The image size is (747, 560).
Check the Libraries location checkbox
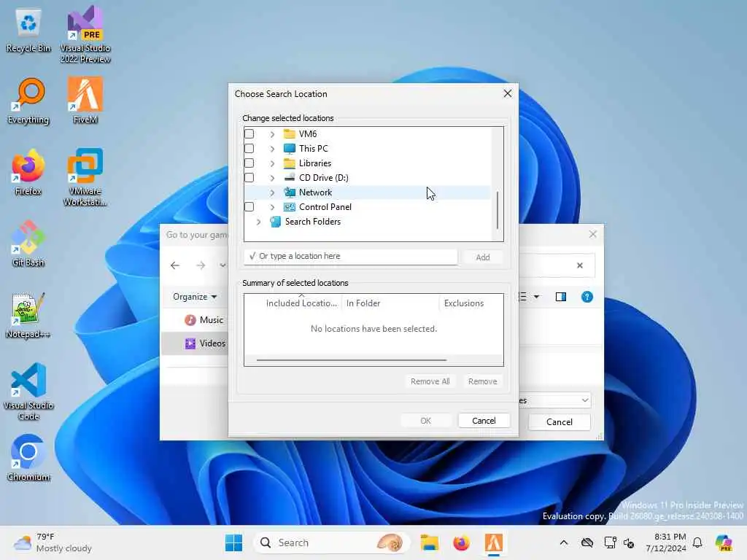click(x=249, y=163)
